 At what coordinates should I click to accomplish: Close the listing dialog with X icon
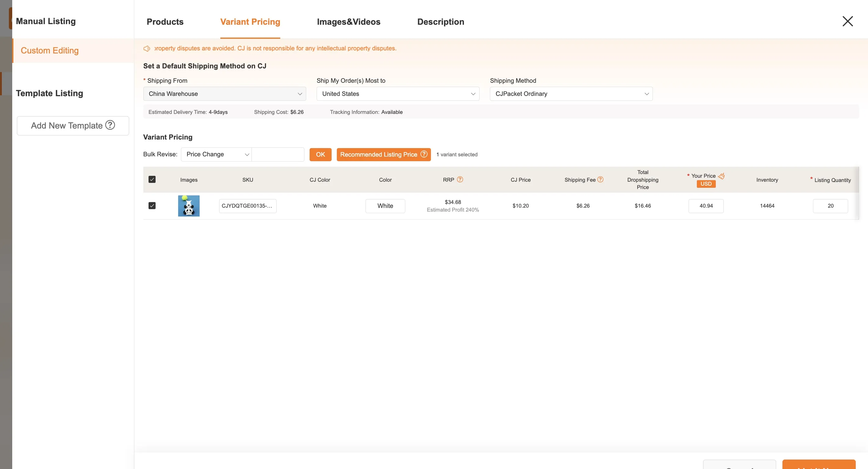848,21
